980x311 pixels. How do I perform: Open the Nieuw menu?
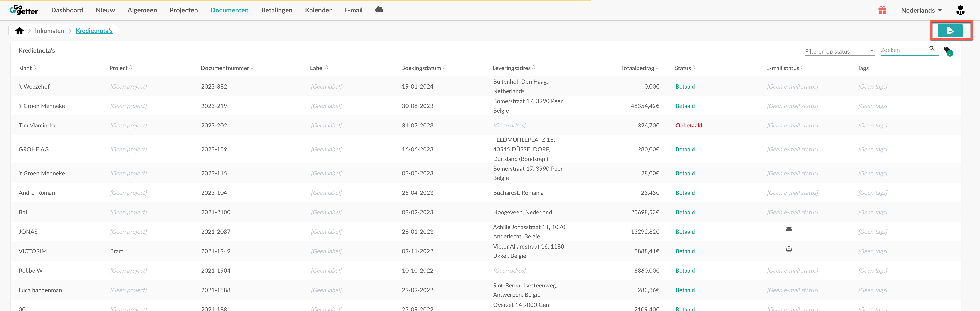pyautogui.click(x=105, y=10)
